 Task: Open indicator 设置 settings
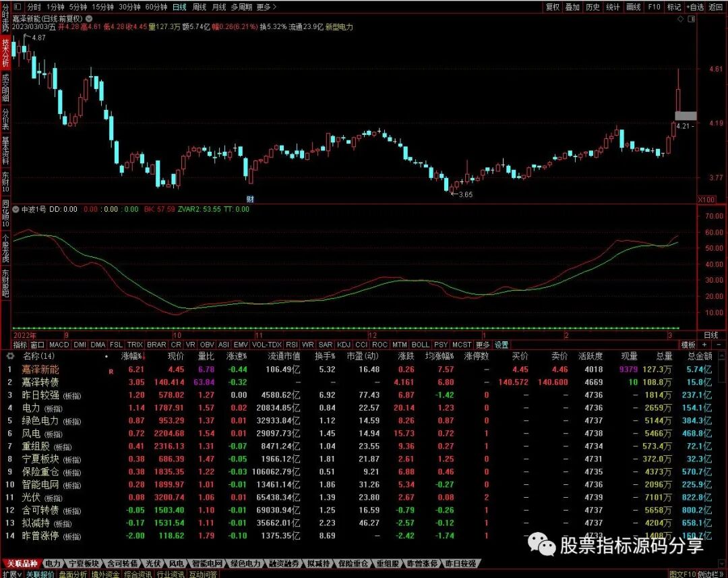click(502, 345)
